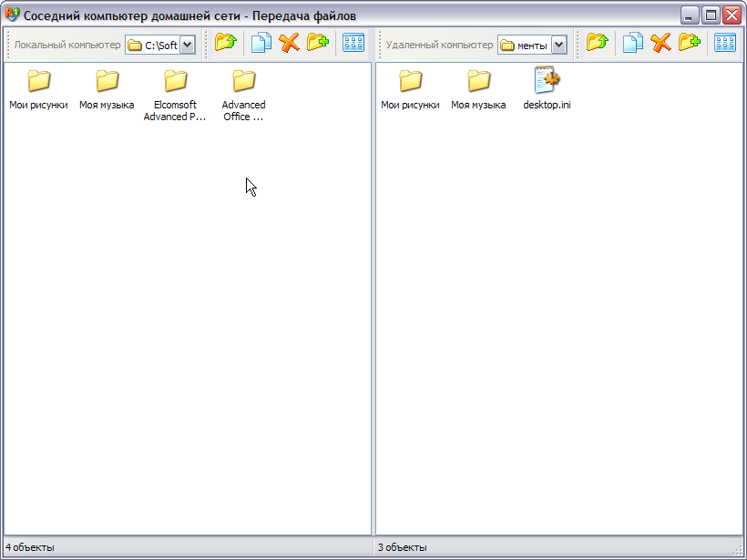Change view mode of remote panel

[x=725, y=43]
